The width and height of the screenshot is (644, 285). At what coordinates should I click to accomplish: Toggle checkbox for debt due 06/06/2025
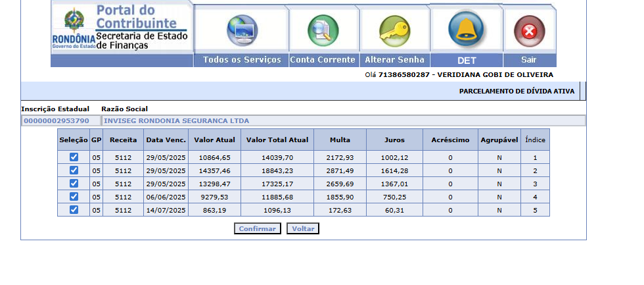pos(74,197)
